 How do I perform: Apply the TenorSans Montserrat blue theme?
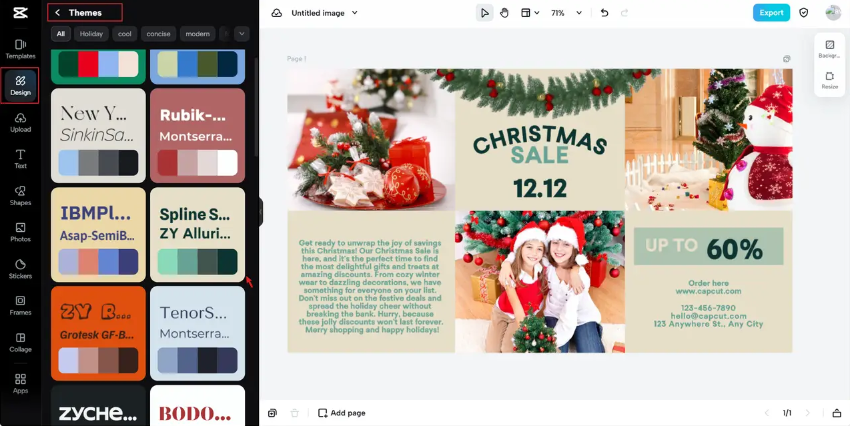point(197,333)
